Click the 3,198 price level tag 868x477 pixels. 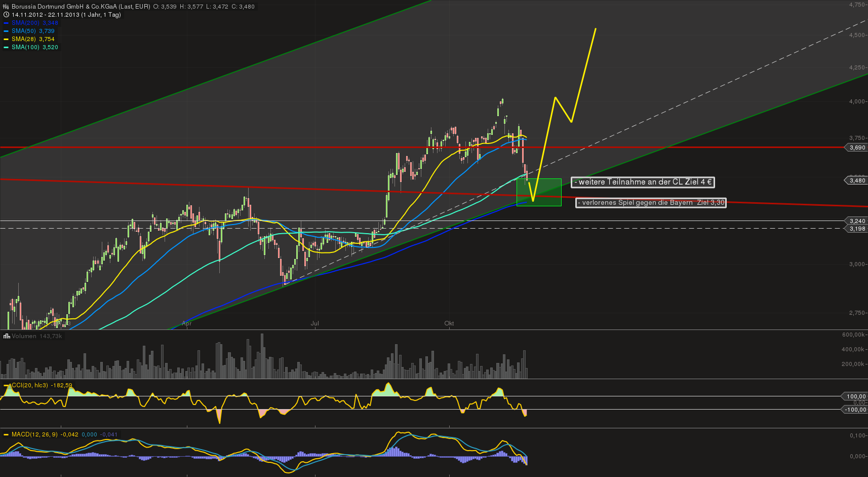856,229
